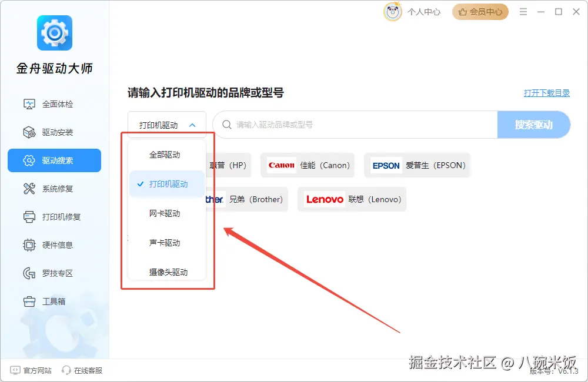The width and height of the screenshot is (588, 382).
Task: Go to 驱动安装 in sidebar
Action: point(54,132)
